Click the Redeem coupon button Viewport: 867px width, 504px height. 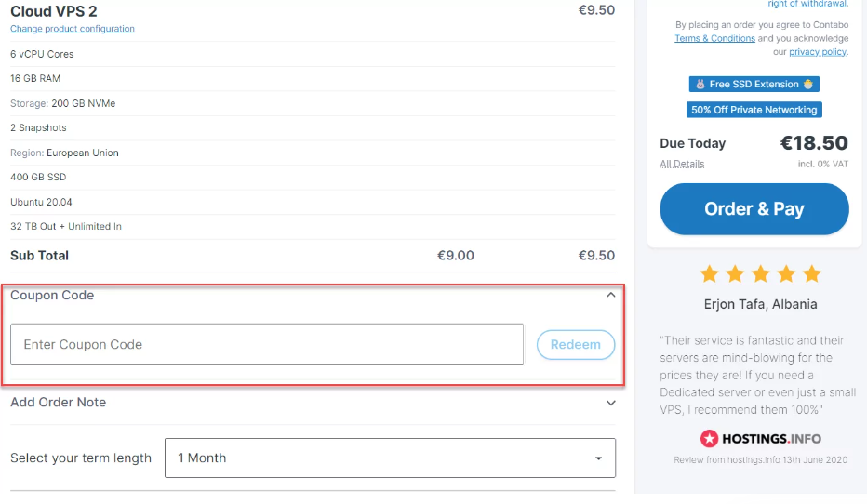tap(576, 344)
